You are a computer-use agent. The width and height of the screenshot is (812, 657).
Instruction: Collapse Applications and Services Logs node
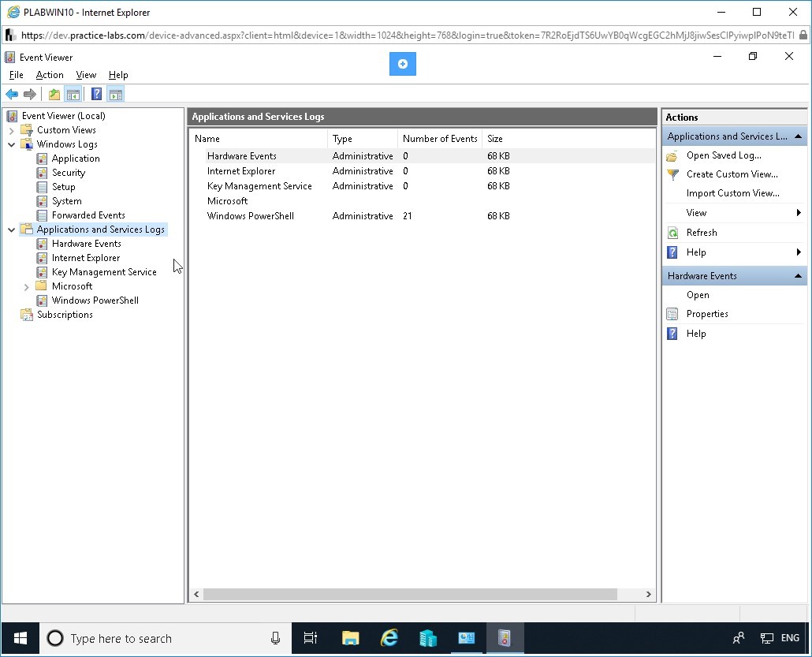pyautogui.click(x=11, y=230)
